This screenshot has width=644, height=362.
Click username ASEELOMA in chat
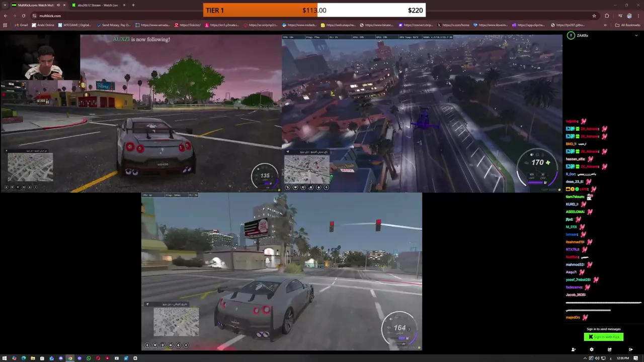[575, 212]
